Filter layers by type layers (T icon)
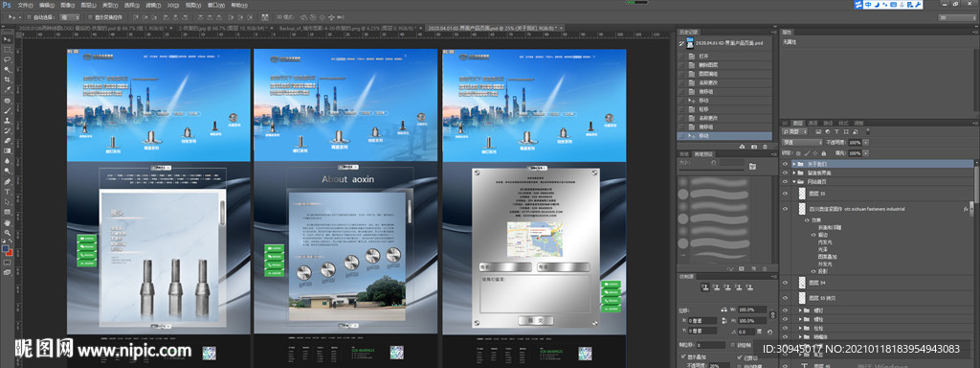This screenshot has width=980, height=368. (836, 132)
